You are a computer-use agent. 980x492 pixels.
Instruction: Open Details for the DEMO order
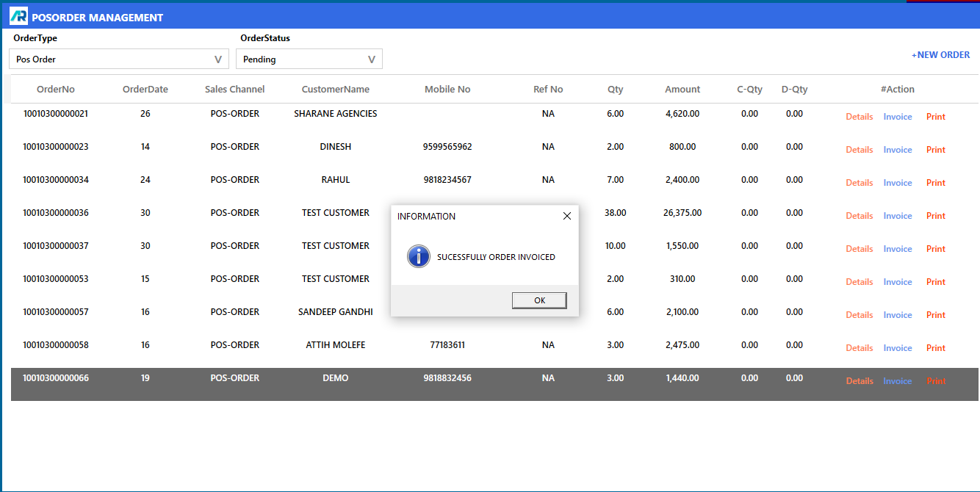tap(859, 381)
